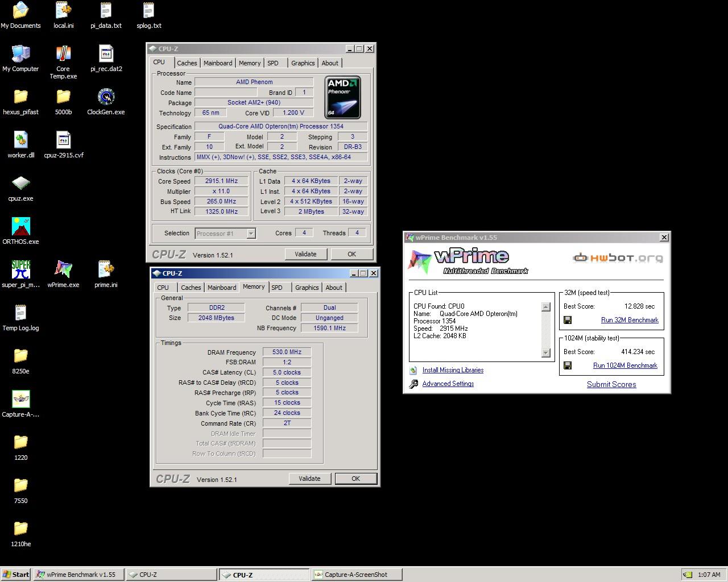728x582 pixels.
Task: Expand the Processor #1 selection dropdown
Action: tap(251, 234)
